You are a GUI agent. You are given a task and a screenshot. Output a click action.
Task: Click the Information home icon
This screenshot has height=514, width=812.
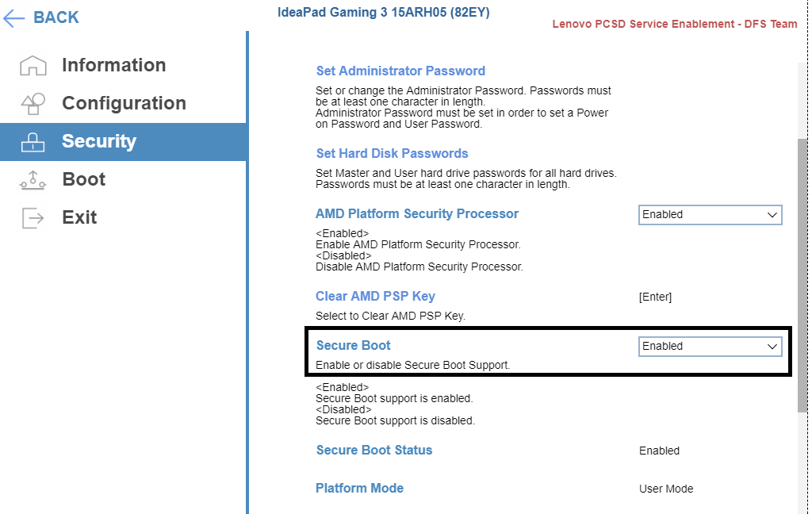coord(33,65)
